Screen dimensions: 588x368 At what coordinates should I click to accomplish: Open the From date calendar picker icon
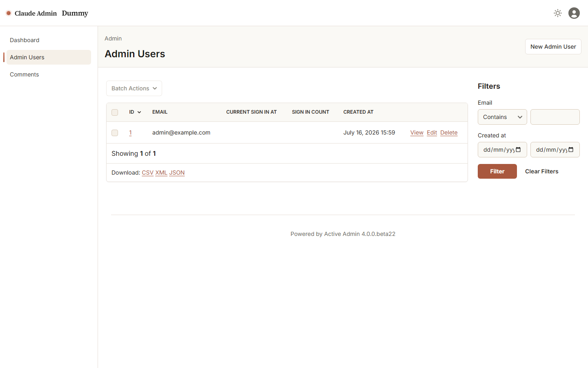point(519,150)
